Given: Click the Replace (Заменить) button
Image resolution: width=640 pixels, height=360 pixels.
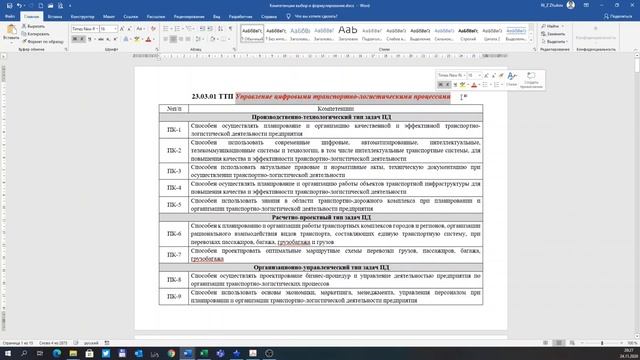Looking at the screenshot, I should click(553, 34).
